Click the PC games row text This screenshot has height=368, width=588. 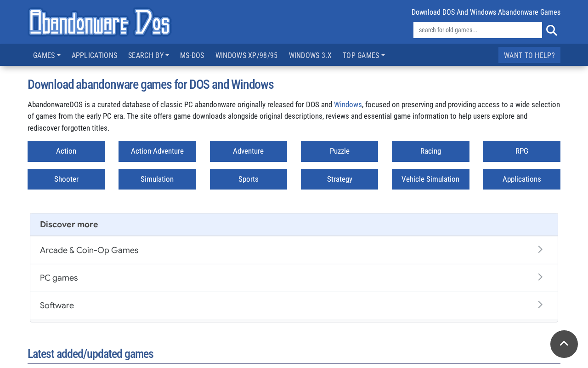[x=59, y=278]
